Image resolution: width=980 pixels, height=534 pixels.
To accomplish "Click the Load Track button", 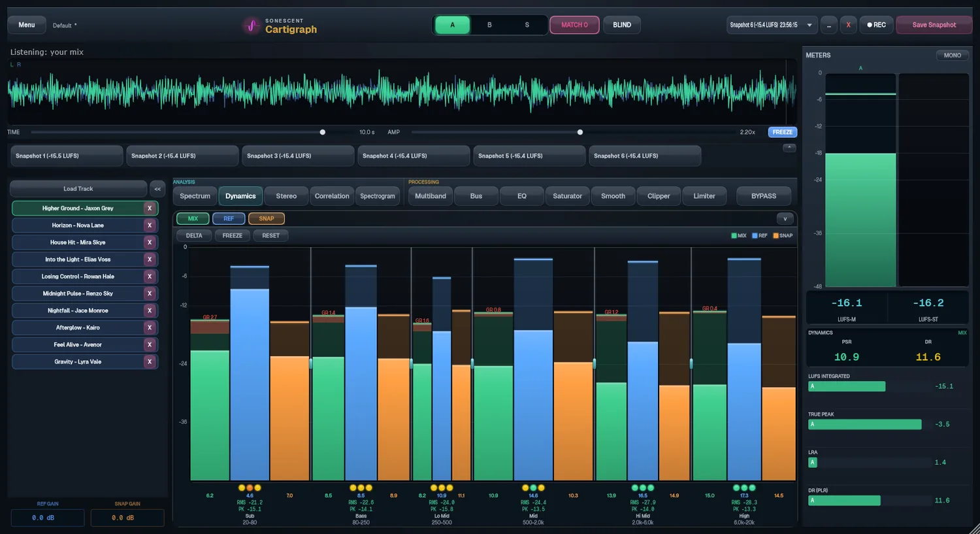I will [78, 189].
